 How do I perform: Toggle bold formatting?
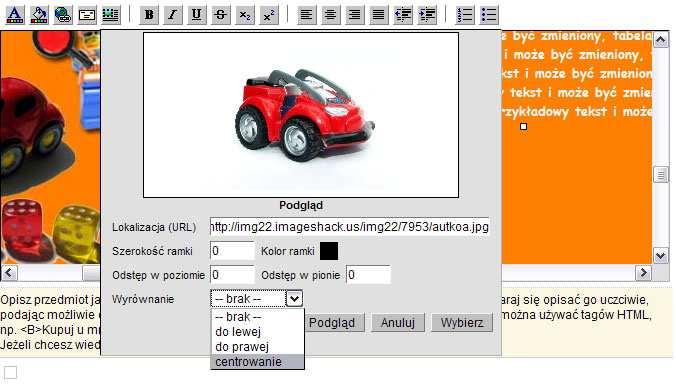pyautogui.click(x=149, y=15)
